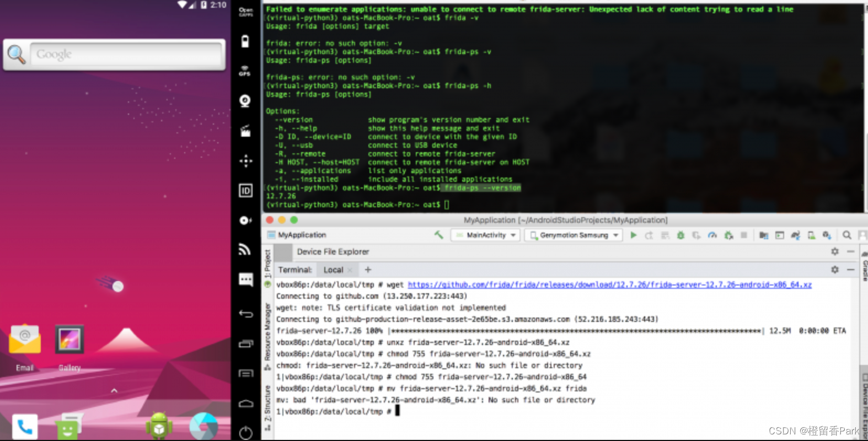Close the Local terminal tab
The image size is (868, 441).
[x=350, y=270]
